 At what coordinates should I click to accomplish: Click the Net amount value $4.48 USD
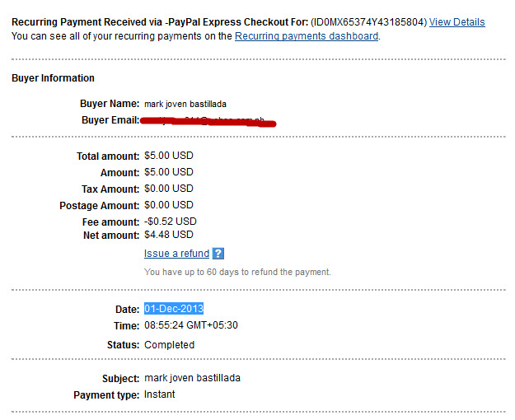169,235
